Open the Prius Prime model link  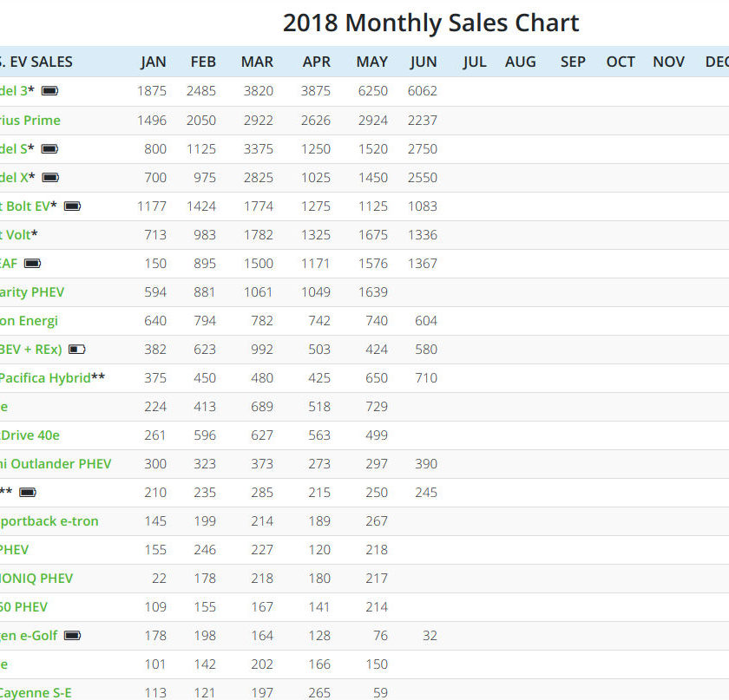click(x=30, y=121)
